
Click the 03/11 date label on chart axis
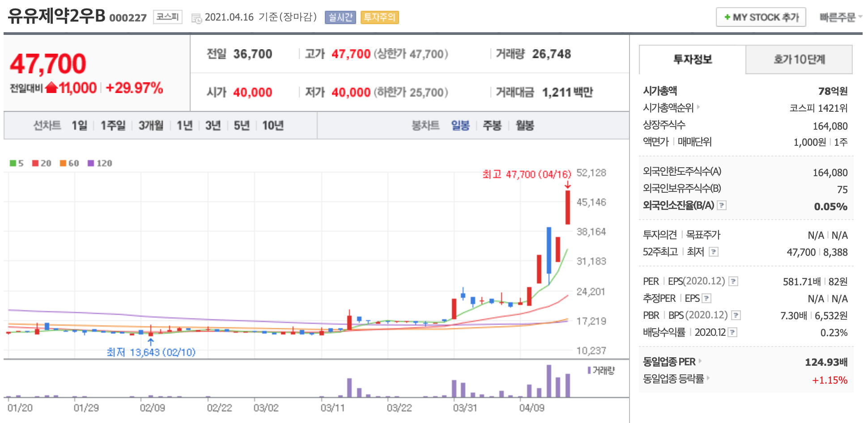(332, 408)
